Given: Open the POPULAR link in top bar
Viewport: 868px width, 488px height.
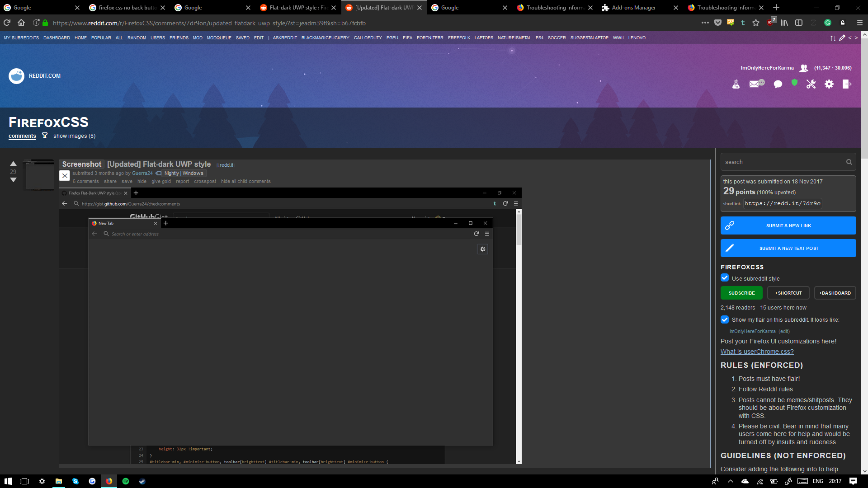Looking at the screenshot, I should point(101,38).
